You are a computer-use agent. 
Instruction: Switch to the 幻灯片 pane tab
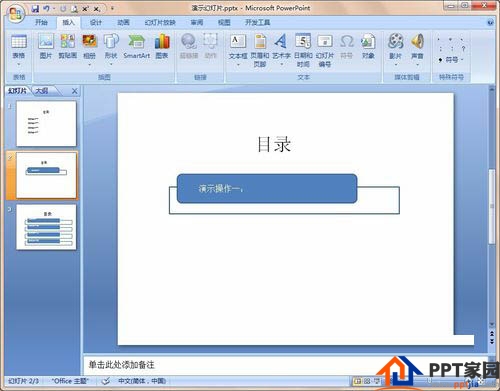coord(17,91)
